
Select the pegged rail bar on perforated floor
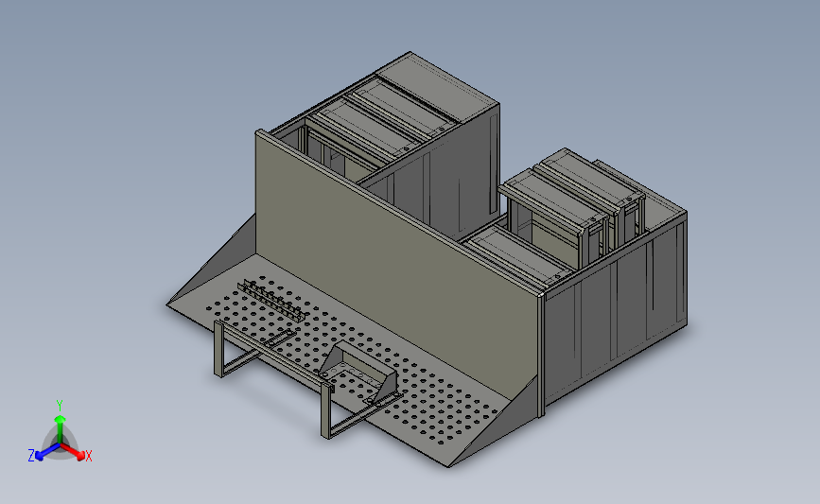pos(272,301)
